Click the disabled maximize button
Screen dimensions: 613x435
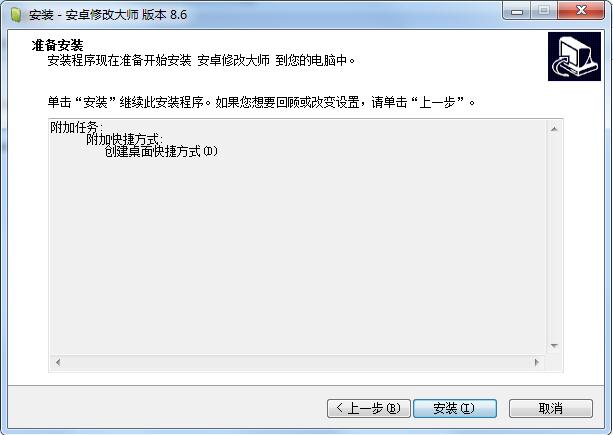pos(543,11)
